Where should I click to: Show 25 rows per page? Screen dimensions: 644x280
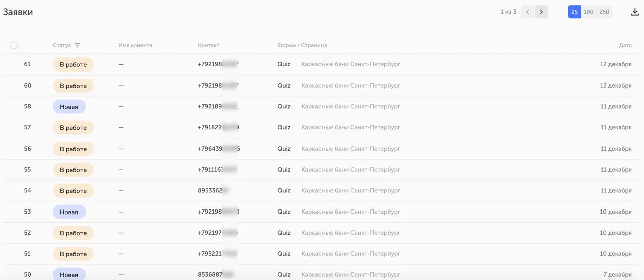click(x=574, y=12)
